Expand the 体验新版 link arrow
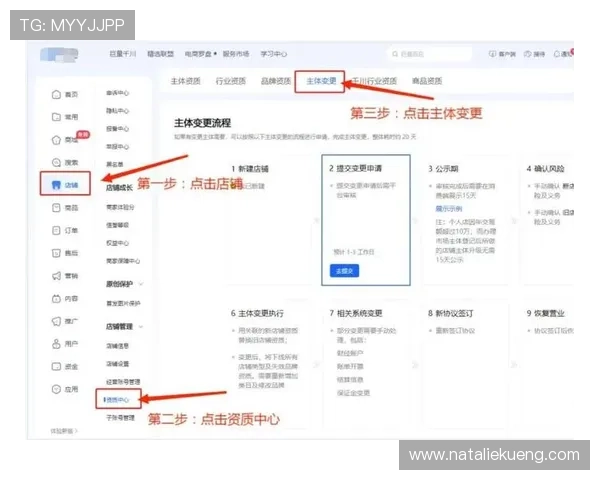 [76, 431]
